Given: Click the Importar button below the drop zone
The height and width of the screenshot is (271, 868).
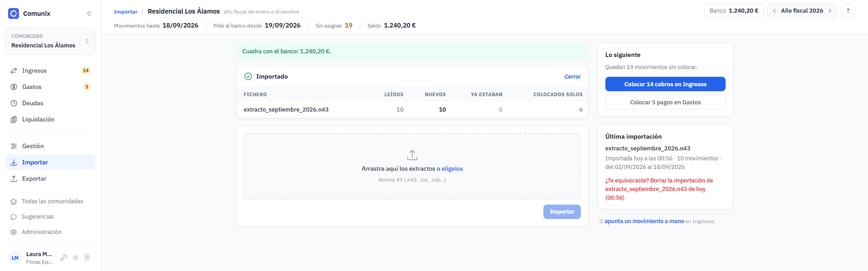Looking at the screenshot, I should click(x=562, y=212).
